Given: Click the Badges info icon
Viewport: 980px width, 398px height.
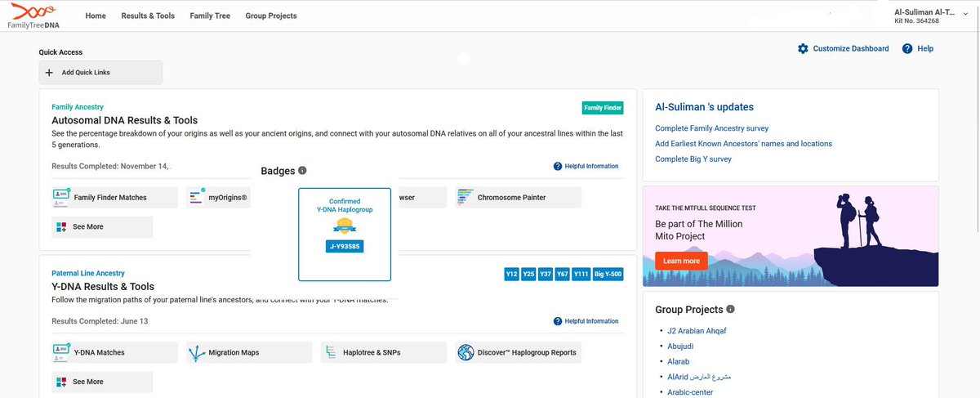Looking at the screenshot, I should pos(302,171).
